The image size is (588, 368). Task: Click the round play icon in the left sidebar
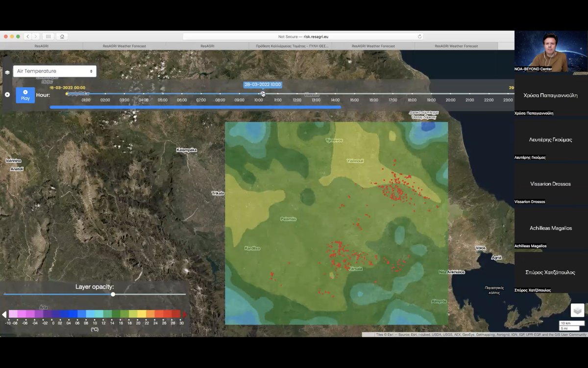[7, 95]
